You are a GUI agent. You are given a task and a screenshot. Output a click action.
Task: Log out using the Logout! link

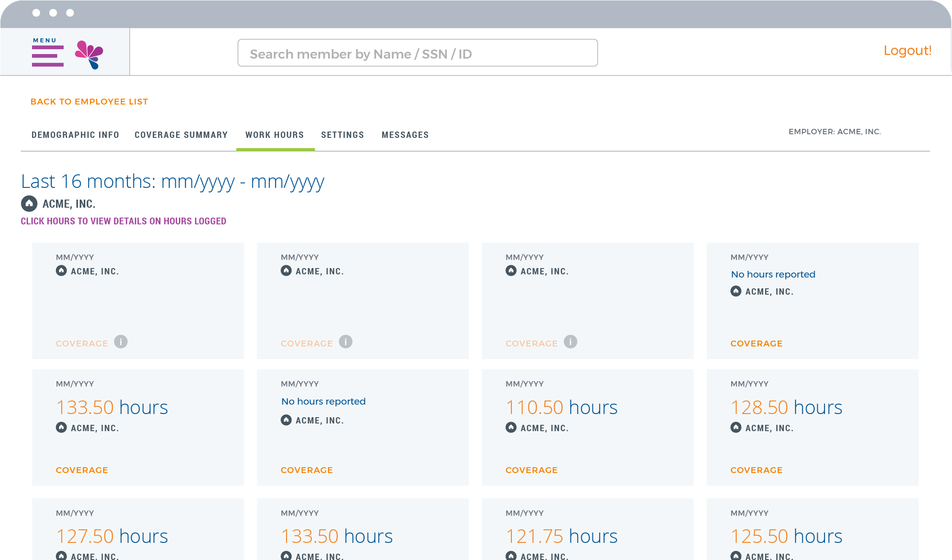pyautogui.click(x=907, y=50)
